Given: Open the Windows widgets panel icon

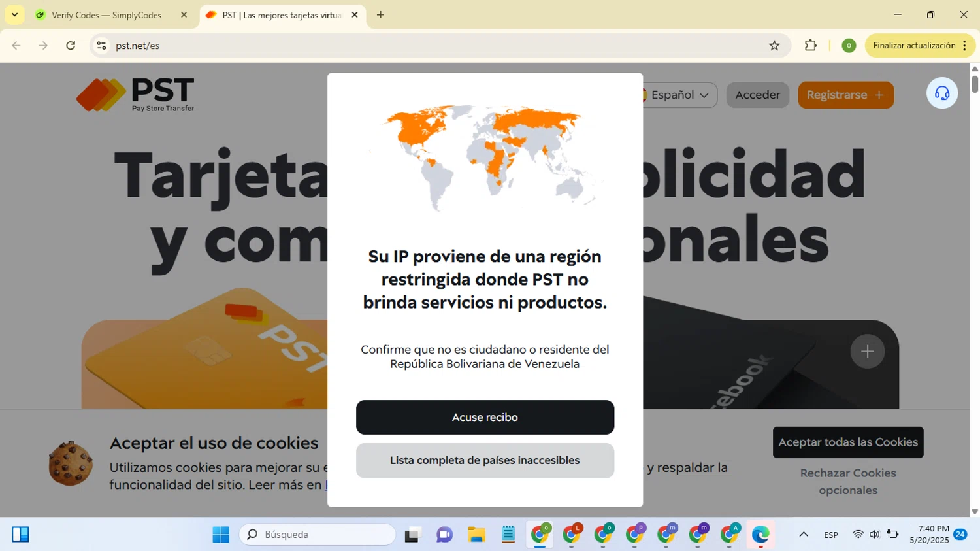Looking at the screenshot, I should click(20, 535).
